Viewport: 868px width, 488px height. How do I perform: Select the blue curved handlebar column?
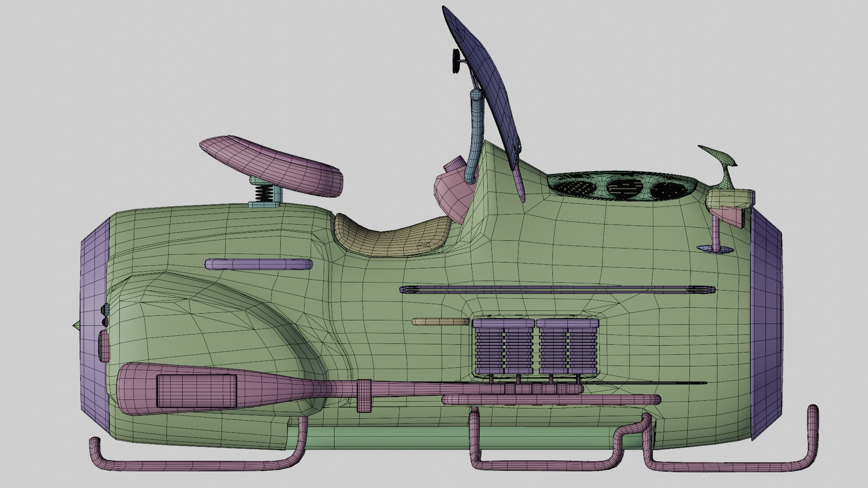(475, 136)
